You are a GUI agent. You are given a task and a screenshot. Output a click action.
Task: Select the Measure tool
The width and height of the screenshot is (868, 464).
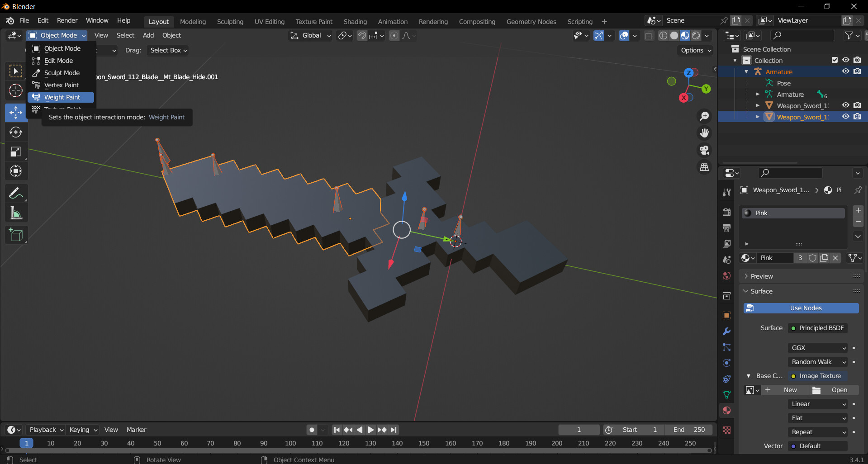16,213
